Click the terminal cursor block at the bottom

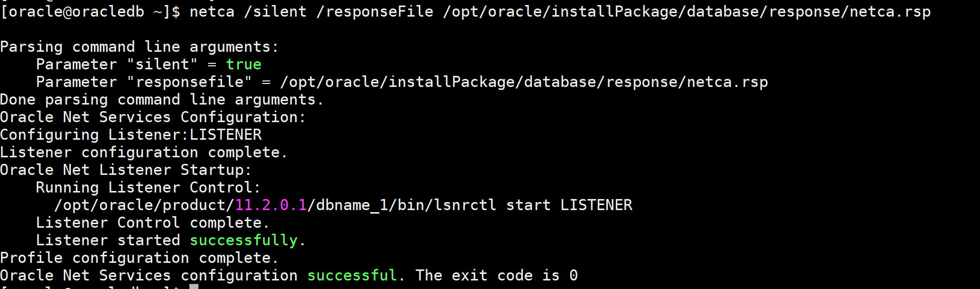click(x=194, y=286)
